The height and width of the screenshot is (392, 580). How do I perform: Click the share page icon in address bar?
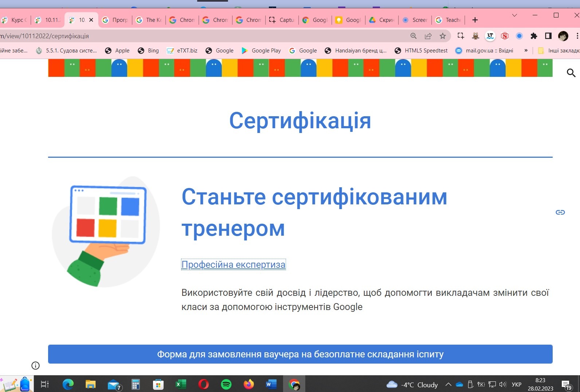428,36
